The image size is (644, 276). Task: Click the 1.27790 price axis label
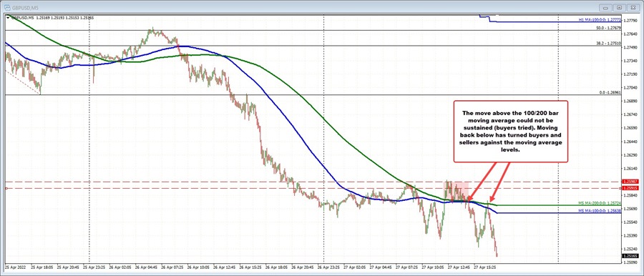pos(630,20)
